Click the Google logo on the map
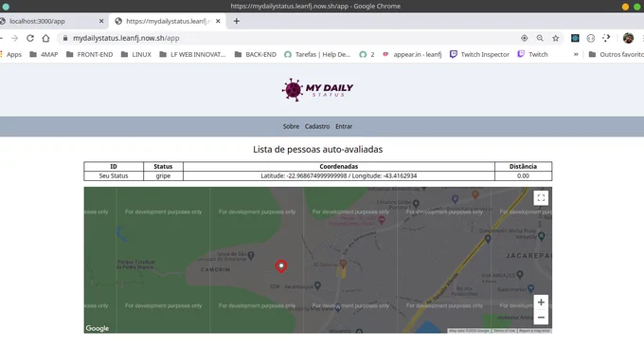The height and width of the screenshot is (349, 644). tap(98, 328)
